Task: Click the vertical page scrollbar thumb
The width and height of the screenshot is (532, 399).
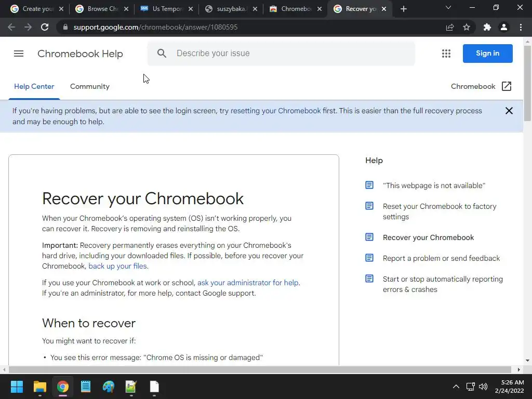Action: coord(527,83)
